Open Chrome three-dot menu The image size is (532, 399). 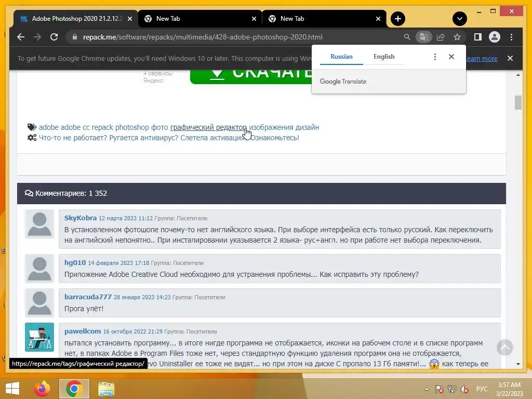pos(511,37)
